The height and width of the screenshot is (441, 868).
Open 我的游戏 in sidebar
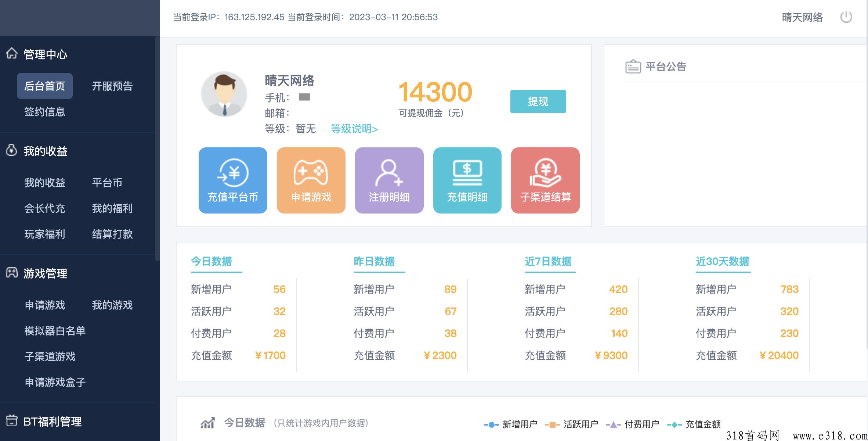tap(112, 305)
